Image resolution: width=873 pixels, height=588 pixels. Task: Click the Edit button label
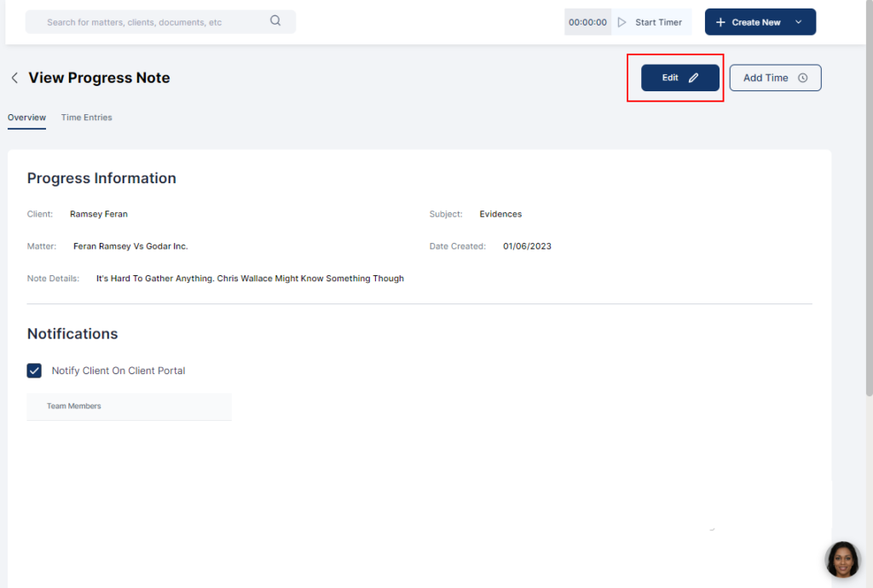click(670, 78)
